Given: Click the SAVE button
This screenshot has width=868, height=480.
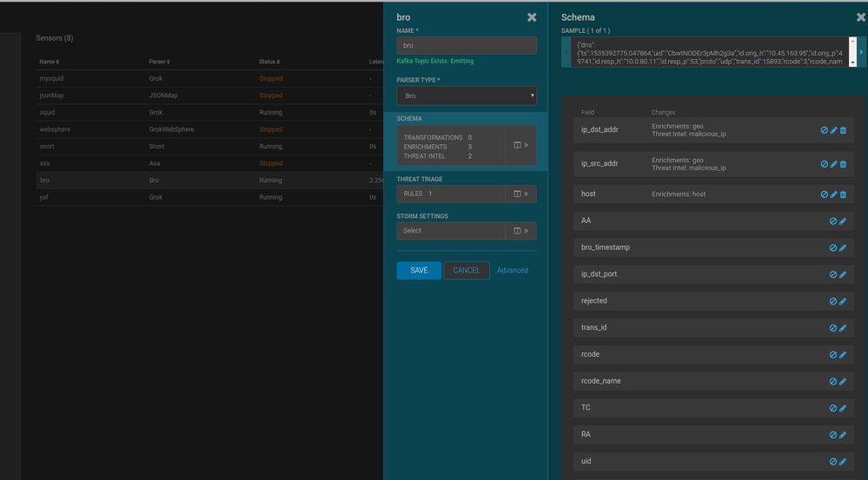Looking at the screenshot, I should (x=419, y=271).
